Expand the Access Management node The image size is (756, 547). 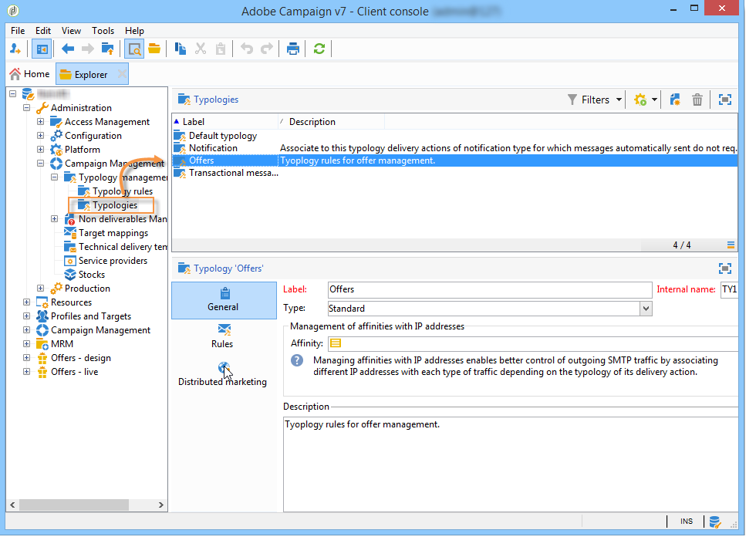[40, 122]
